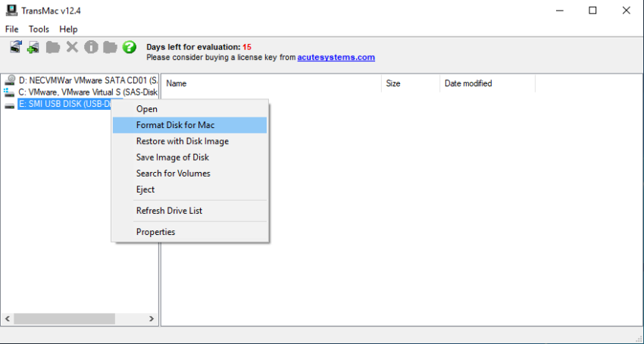Screen dimensions: 644x344
Task: Visit the acutesystems.com link
Action: coord(336,57)
